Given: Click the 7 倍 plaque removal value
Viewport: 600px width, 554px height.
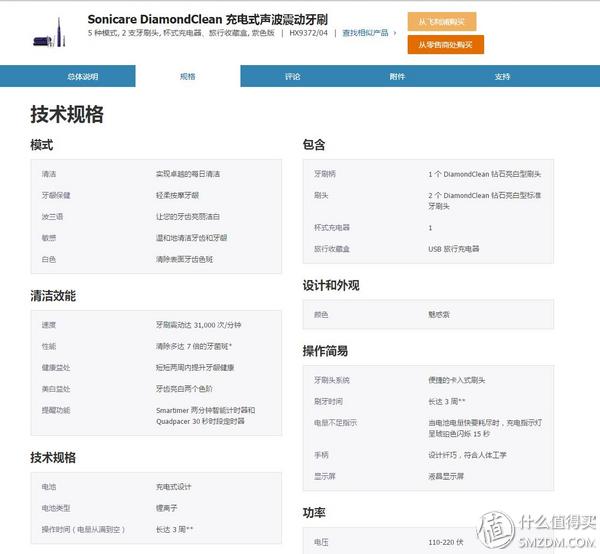Looking at the screenshot, I should 194,347.
